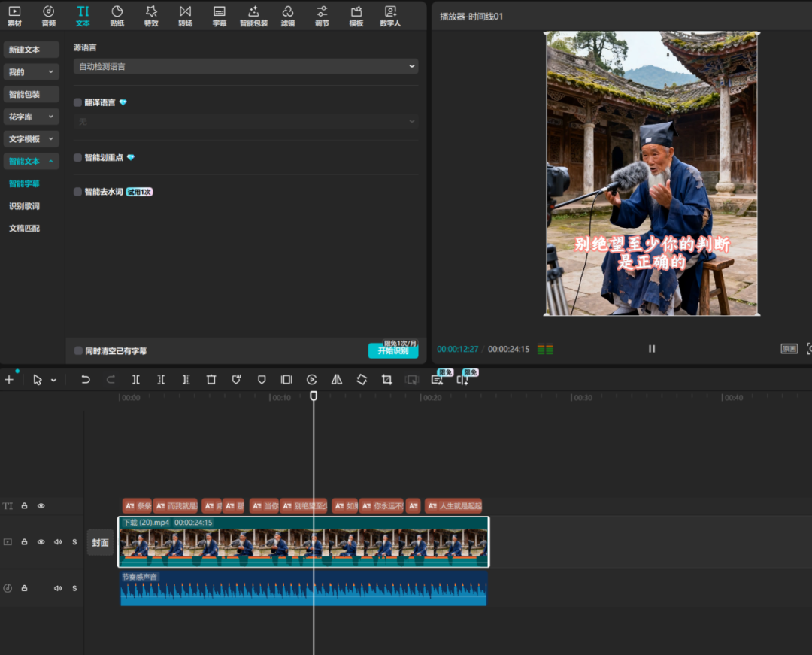Hide the text subtitle track

(x=41, y=506)
